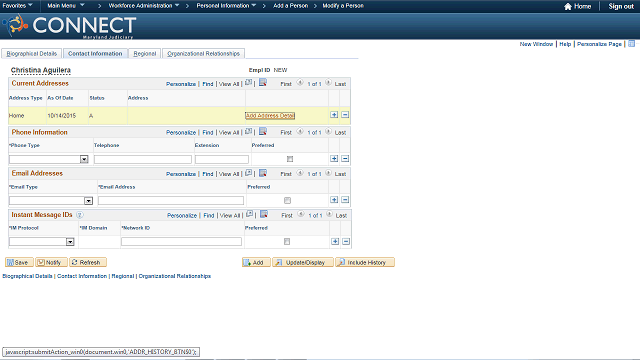
Task: Click into the Telephone field
Action: tap(143, 159)
